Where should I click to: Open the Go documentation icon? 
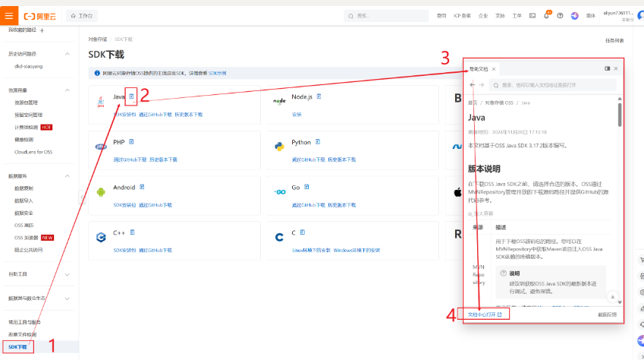306,187
